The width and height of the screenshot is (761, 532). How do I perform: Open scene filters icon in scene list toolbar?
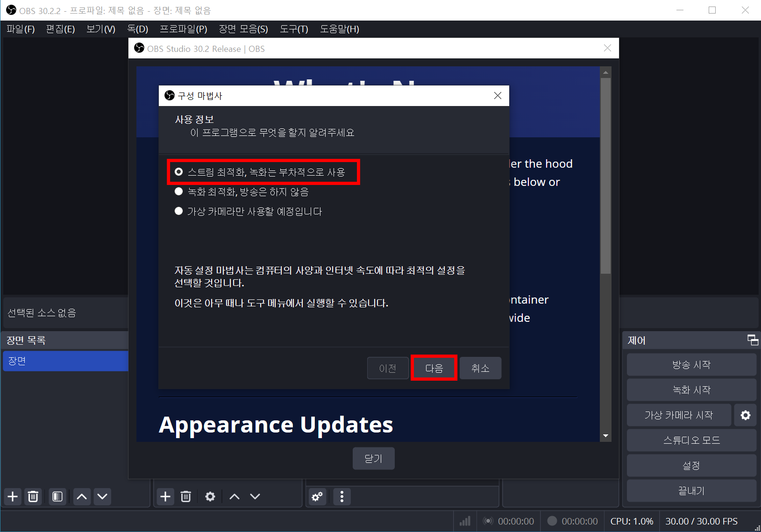(x=57, y=497)
